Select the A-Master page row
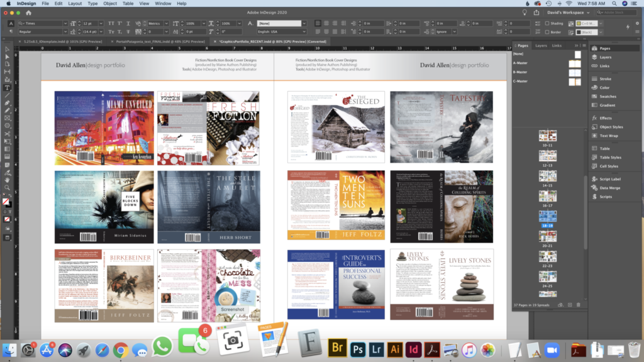Viewport: 644px width, 362px height. [x=547, y=63]
